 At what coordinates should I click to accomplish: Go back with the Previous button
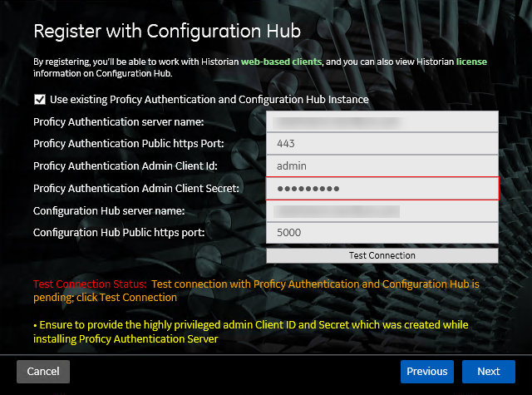coord(426,372)
